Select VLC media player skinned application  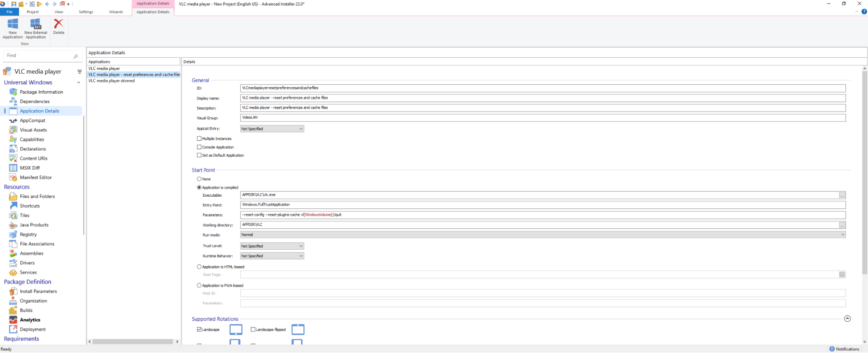(x=112, y=81)
